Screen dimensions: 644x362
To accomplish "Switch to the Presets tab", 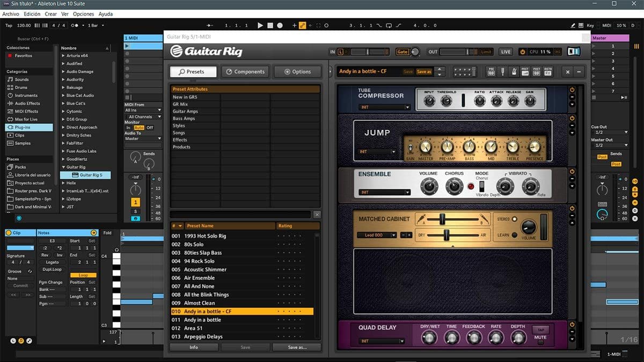I will [x=194, y=72].
